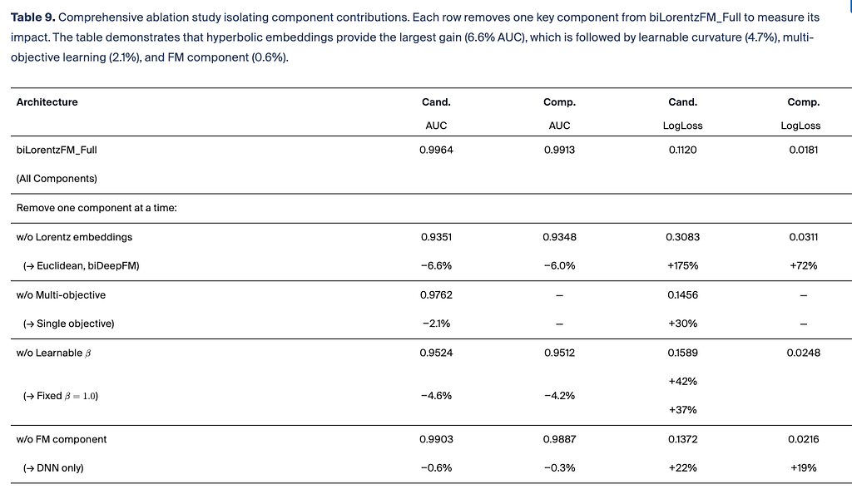Select the 'Remove one component at a time' row

click(x=432, y=208)
